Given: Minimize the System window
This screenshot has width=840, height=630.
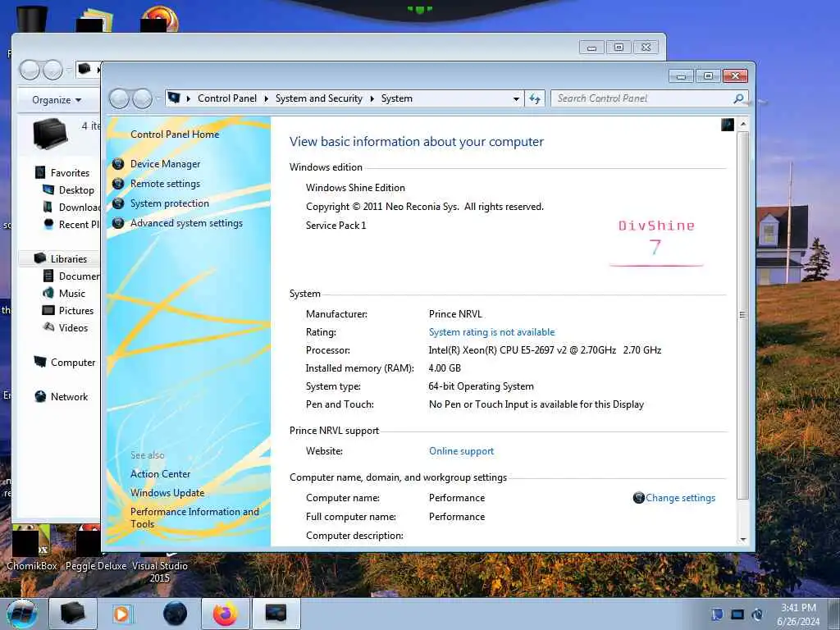Looking at the screenshot, I should (x=681, y=76).
